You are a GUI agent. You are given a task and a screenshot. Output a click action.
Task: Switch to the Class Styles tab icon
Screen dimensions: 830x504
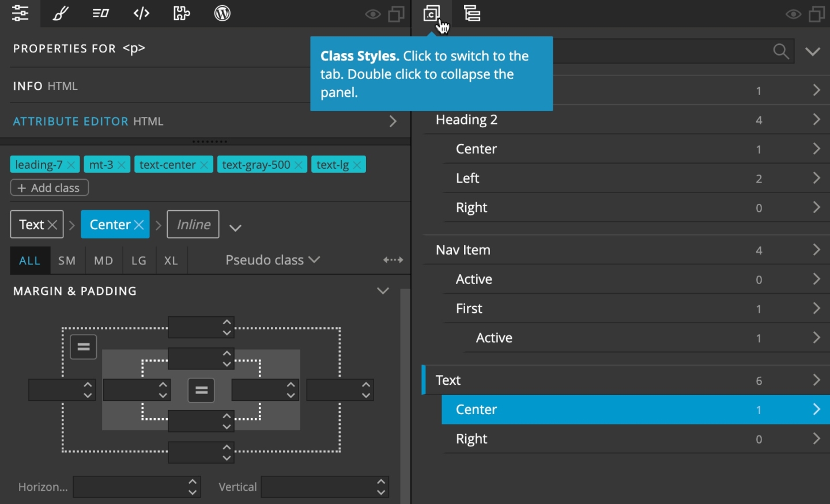coord(432,13)
